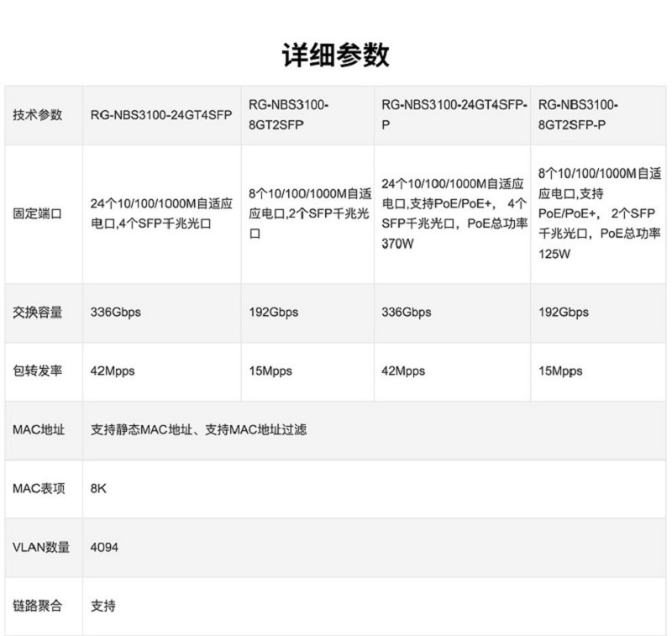Click the RG-NBS3100-24GT4SFP column header

pos(161,115)
